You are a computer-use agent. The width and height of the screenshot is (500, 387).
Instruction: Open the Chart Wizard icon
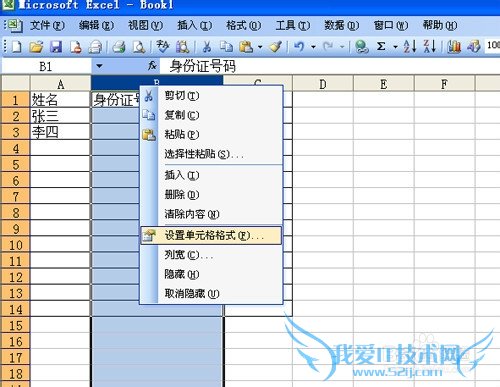click(454, 47)
